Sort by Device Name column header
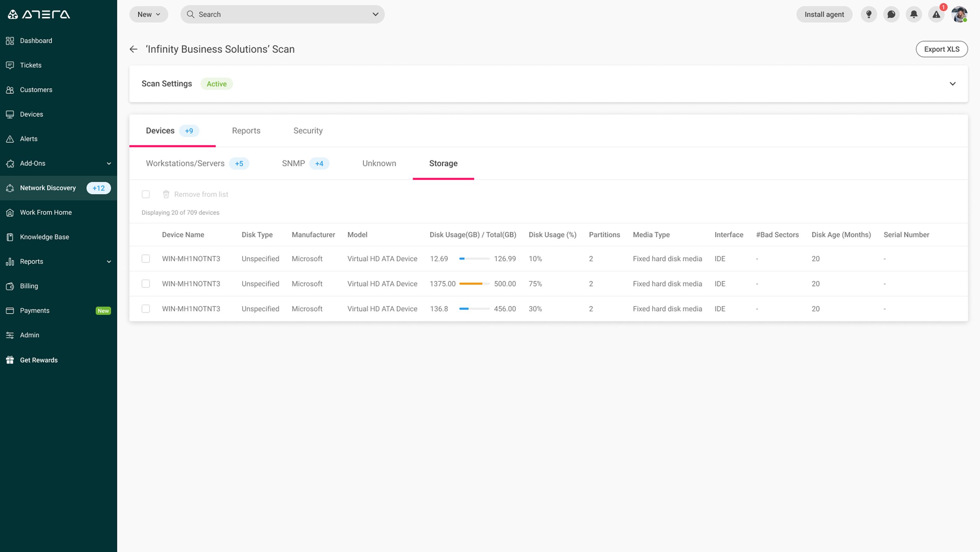Image resolution: width=980 pixels, height=552 pixels. click(x=183, y=235)
